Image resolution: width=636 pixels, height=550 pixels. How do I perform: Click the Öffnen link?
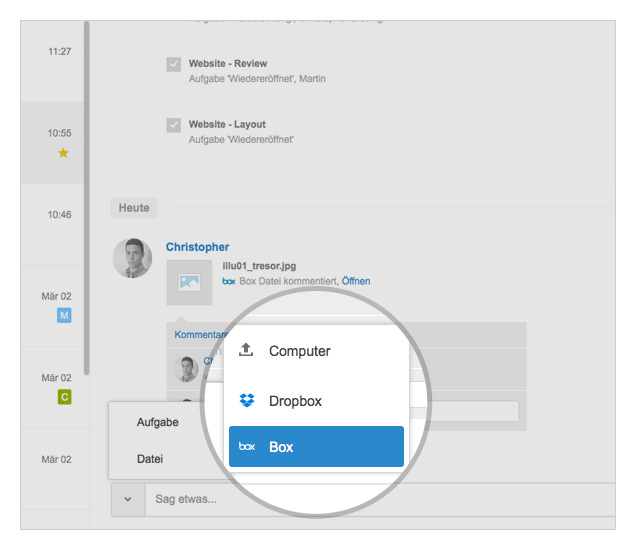pyautogui.click(x=356, y=282)
